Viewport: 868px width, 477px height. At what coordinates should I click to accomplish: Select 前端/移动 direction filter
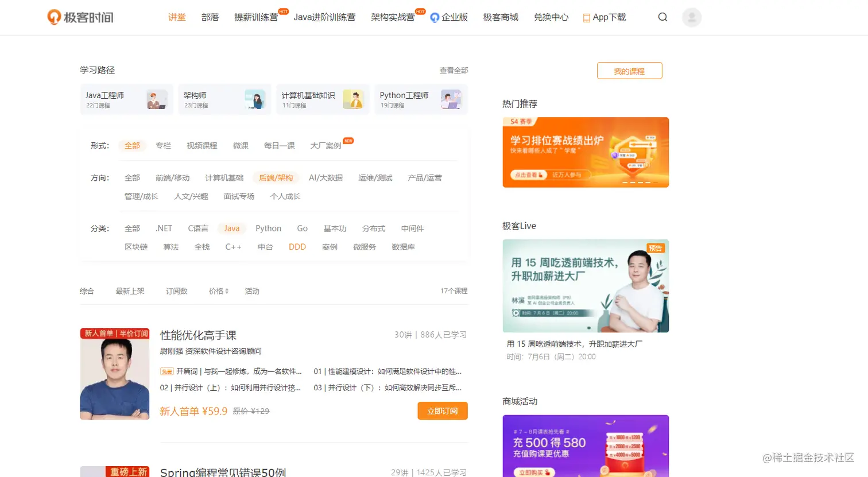click(x=172, y=178)
